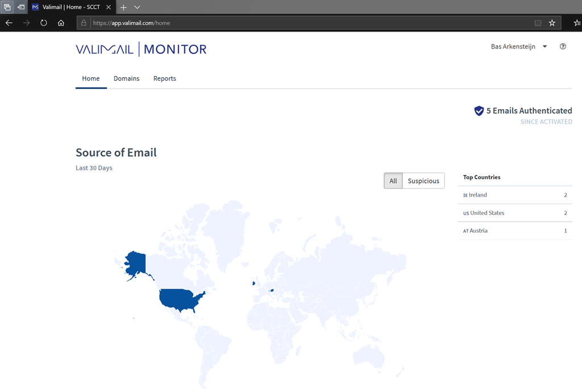Image resolution: width=582 pixels, height=392 pixels.
Task: Switch to the Reports tab
Action: tap(164, 78)
